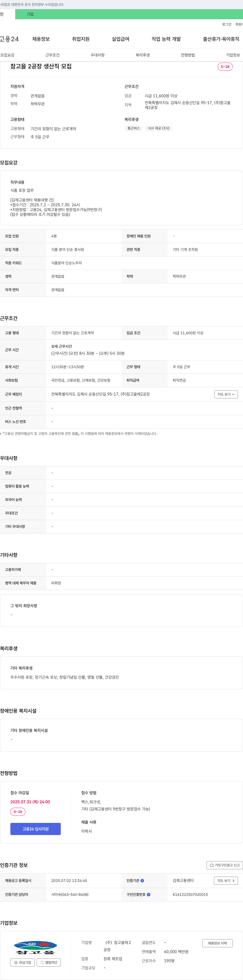Click certification number K161222507020015

(x=190, y=894)
